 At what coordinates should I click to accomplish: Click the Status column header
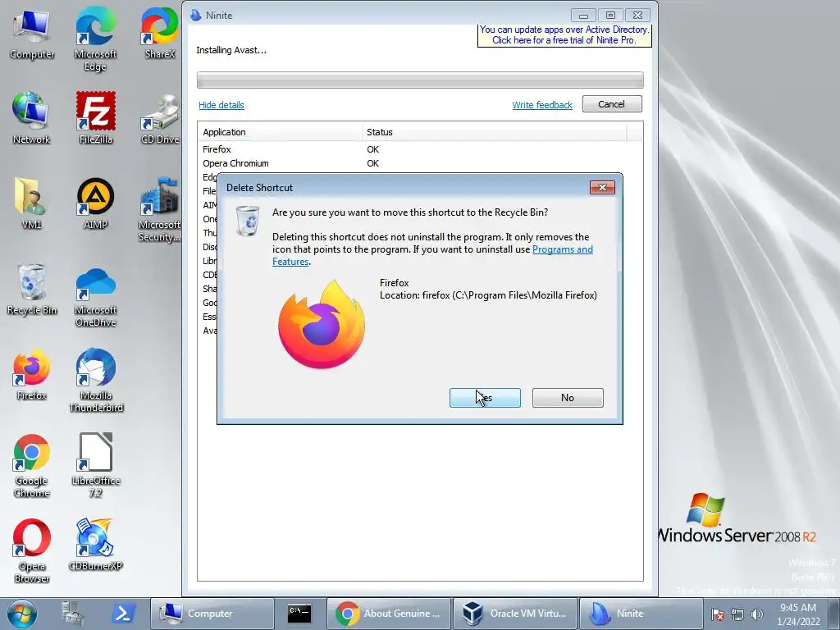[494, 132]
